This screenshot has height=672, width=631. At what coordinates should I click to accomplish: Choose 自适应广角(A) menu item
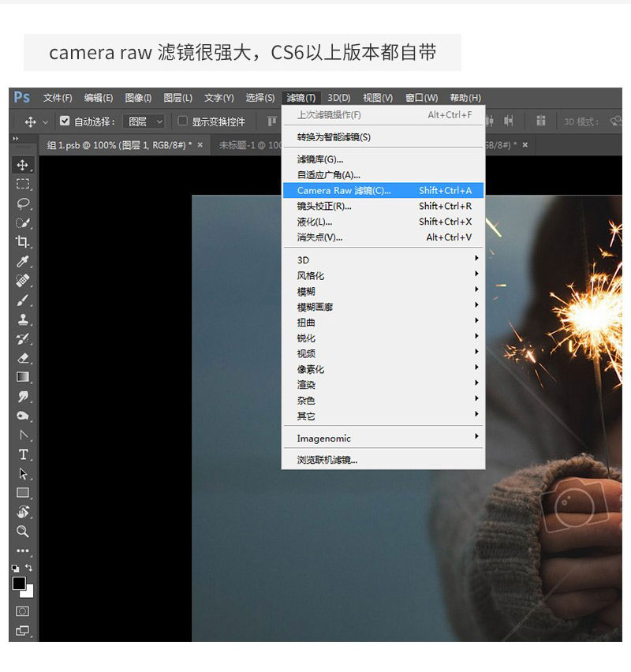point(383,175)
